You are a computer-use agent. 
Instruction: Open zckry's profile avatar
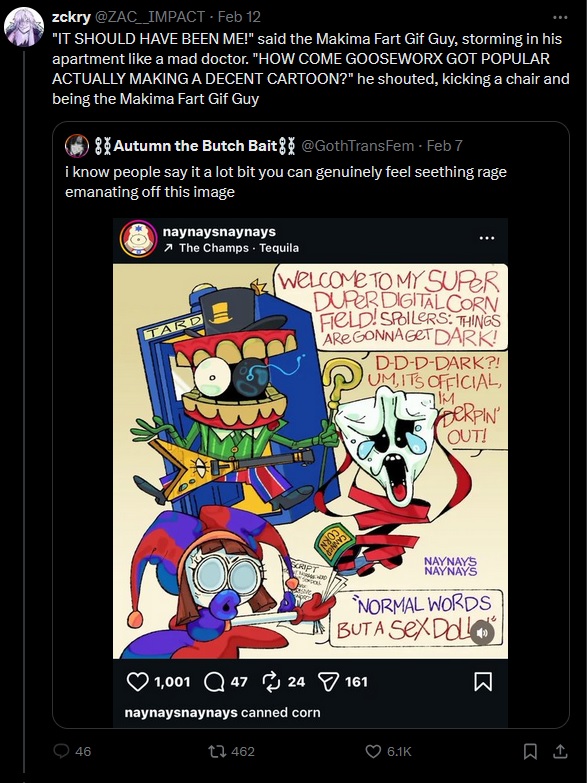click(x=23, y=26)
